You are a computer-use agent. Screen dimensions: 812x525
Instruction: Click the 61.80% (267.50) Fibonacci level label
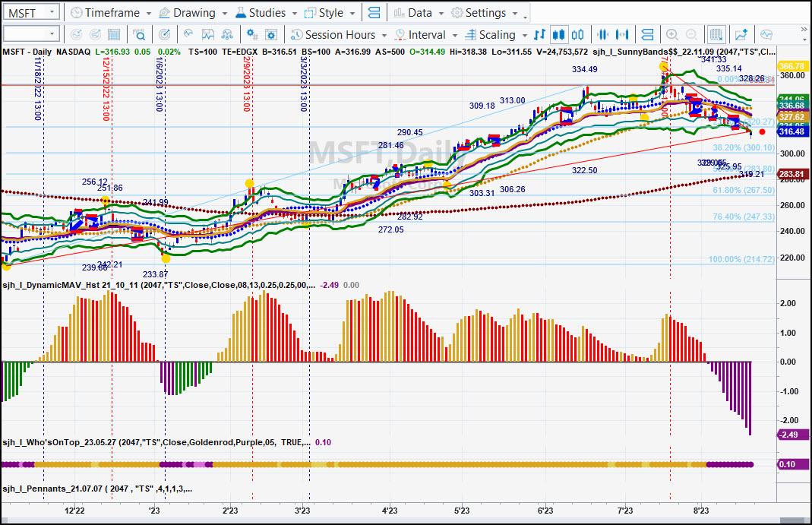744,190
